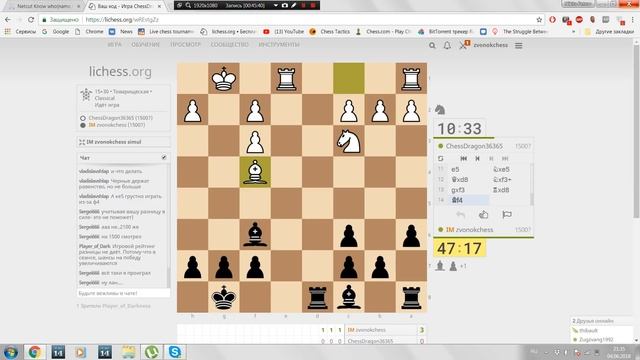Image resolution: width=640 pixels, height=360 pixels.
Task: Open the lichess.org logo link
Action: [x=120, y=72]
